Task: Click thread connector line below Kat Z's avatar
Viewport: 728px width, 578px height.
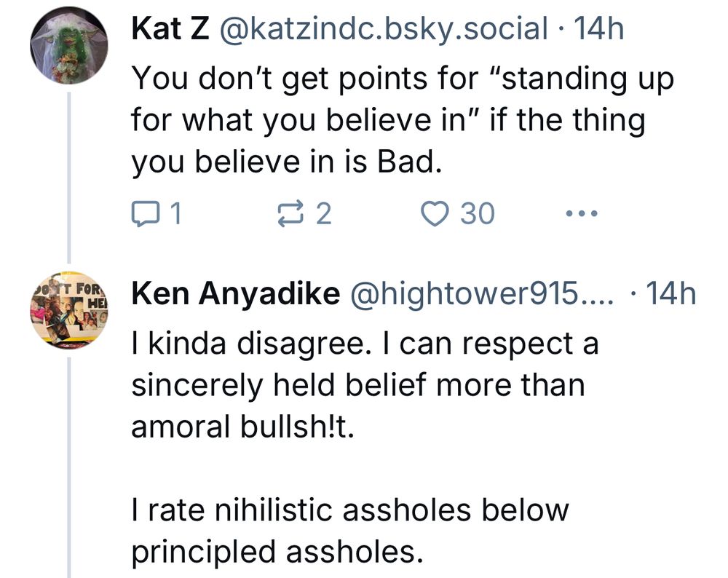Action: click(68, 175)
